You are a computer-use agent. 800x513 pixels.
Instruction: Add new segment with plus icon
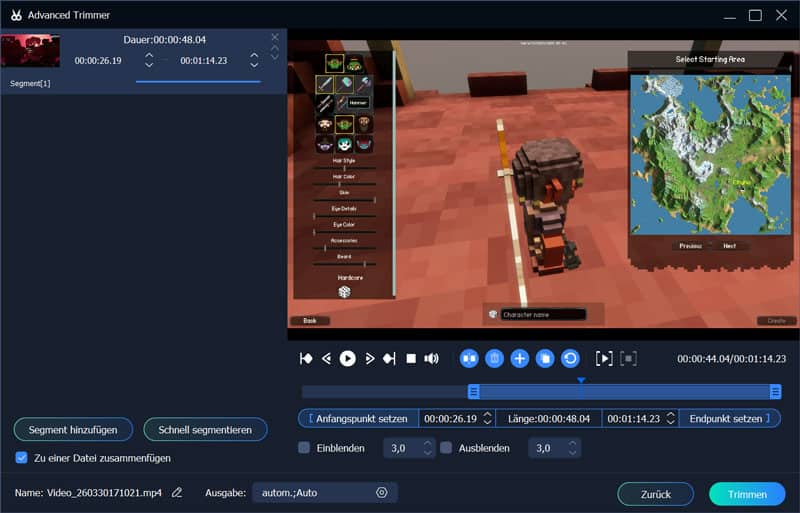519,358
